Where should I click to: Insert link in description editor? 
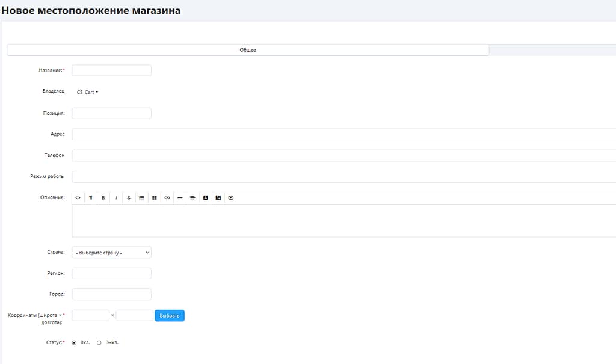click(167, 197)
